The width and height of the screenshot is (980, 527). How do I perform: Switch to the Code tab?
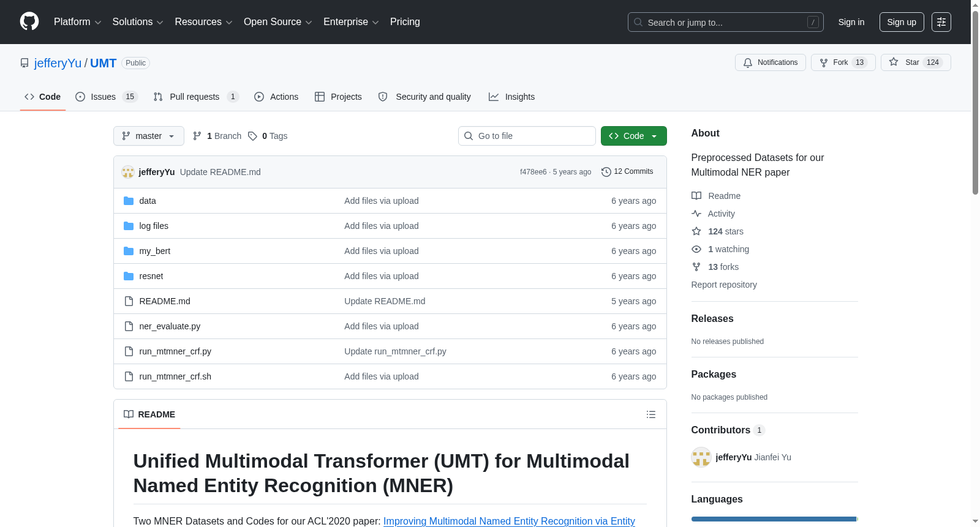pos(43,97)
